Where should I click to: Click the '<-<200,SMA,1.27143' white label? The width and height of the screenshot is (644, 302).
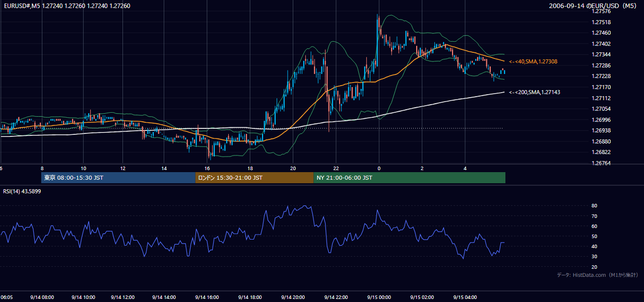point(534,92)
